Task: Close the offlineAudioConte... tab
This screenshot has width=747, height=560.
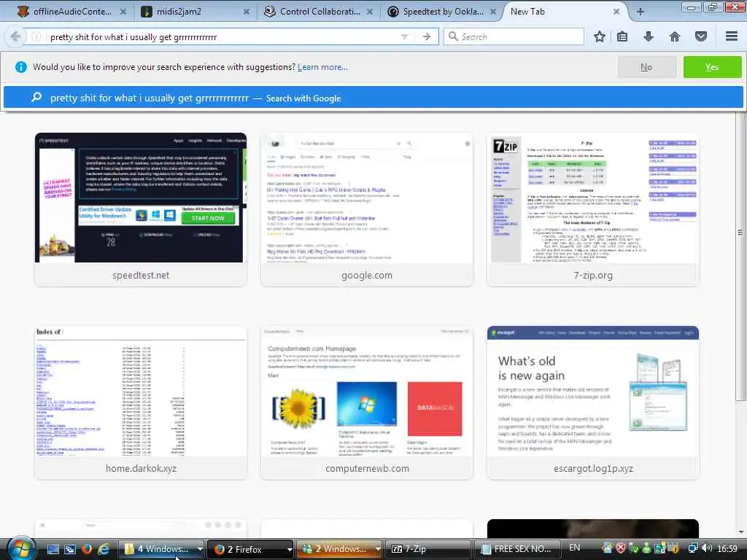Action: [123, 12]
